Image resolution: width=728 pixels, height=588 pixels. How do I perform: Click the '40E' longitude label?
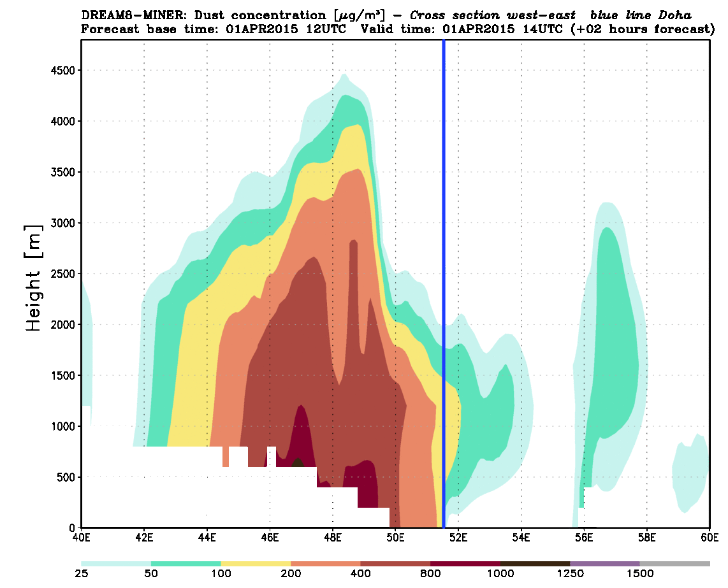click(x=81, y=538)
